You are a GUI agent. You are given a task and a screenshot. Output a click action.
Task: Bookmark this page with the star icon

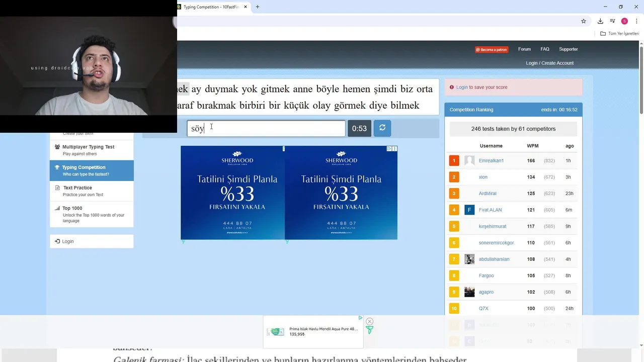pos(584,21)
